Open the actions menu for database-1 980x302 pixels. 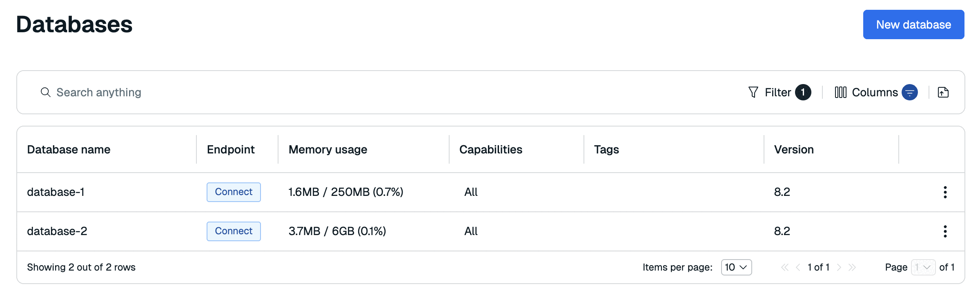(x=945, y=192)
